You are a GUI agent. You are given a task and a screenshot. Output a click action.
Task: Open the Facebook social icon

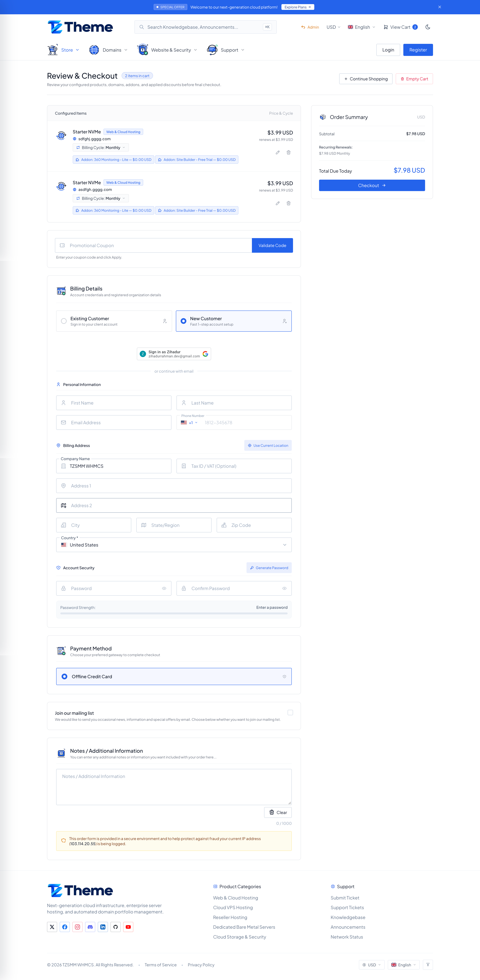point(65,927)
